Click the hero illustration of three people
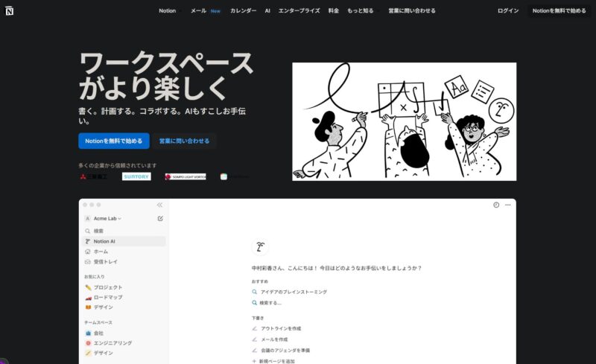The image size is (596, 364). click(404, 121)
